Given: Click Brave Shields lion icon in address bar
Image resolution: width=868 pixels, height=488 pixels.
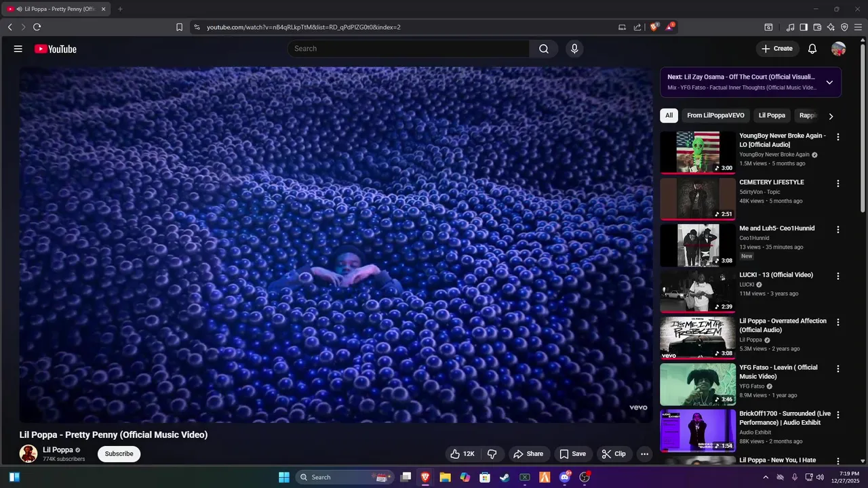Looking at the screenshot, I should 654,27.
